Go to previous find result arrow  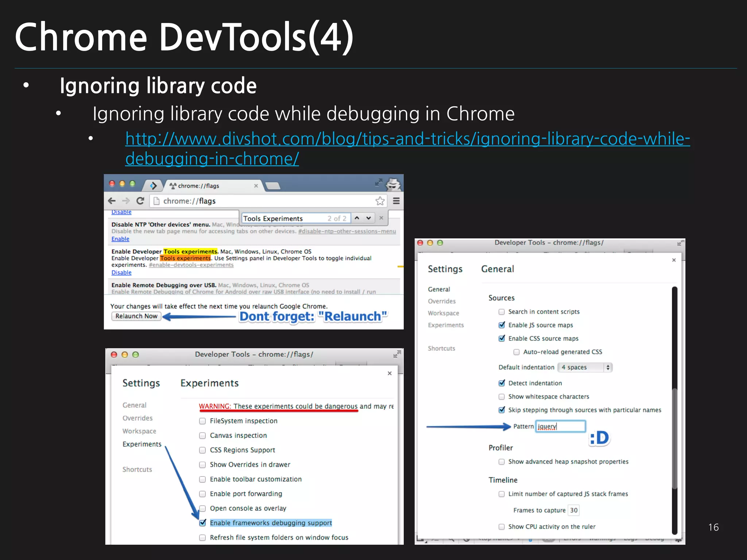coord(357,218)
